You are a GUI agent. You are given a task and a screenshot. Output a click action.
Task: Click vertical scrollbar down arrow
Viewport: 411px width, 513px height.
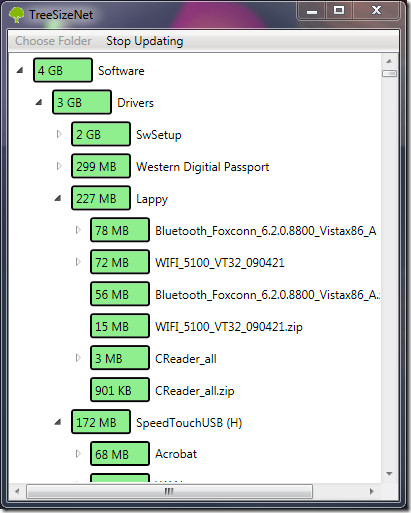coord(389,474)
